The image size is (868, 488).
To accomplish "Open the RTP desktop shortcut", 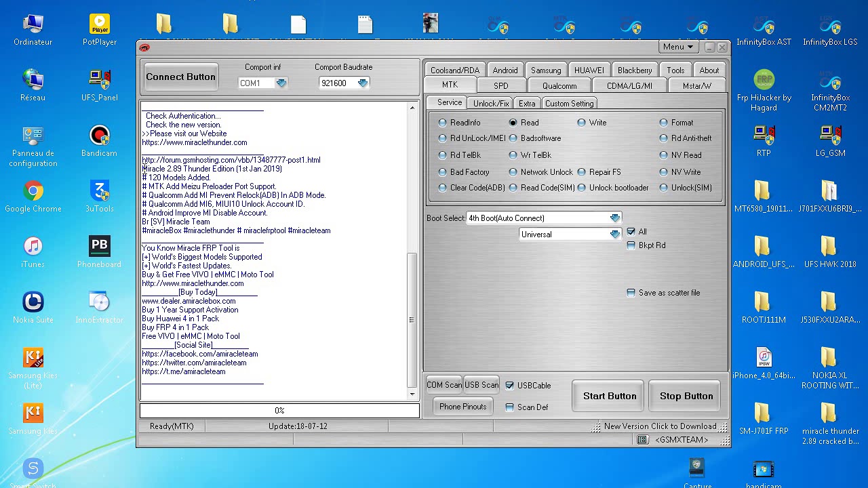I will [764, 142].
